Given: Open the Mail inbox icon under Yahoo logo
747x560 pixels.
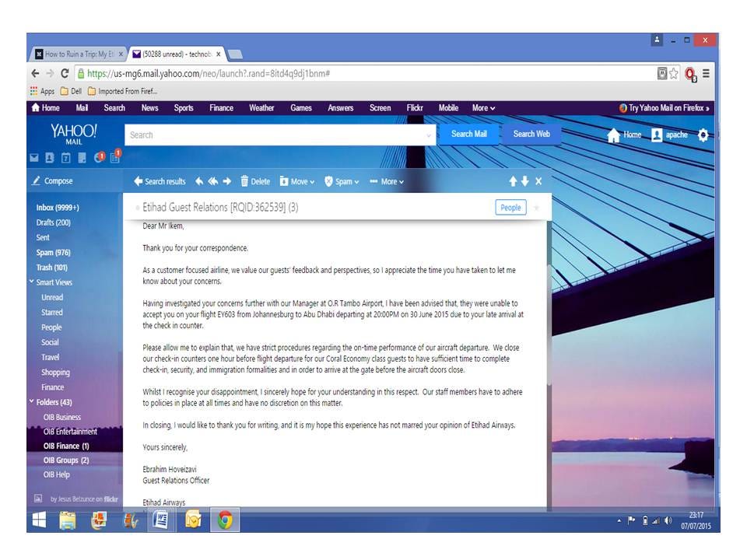Looking at the screenshot, I should [x=33, y=158].
